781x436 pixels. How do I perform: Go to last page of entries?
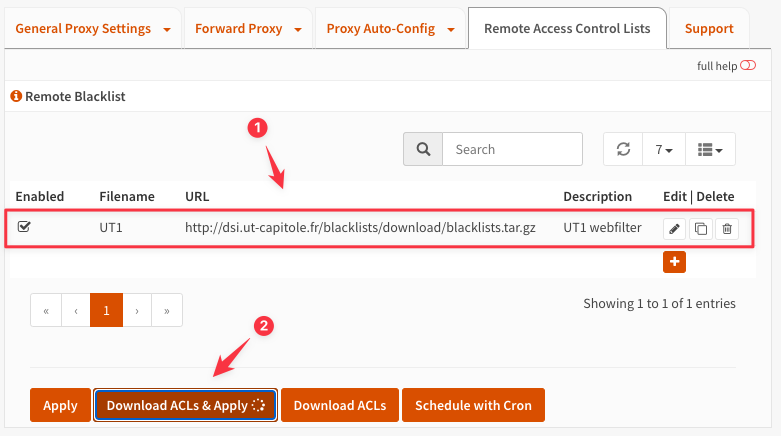[167, 310]
